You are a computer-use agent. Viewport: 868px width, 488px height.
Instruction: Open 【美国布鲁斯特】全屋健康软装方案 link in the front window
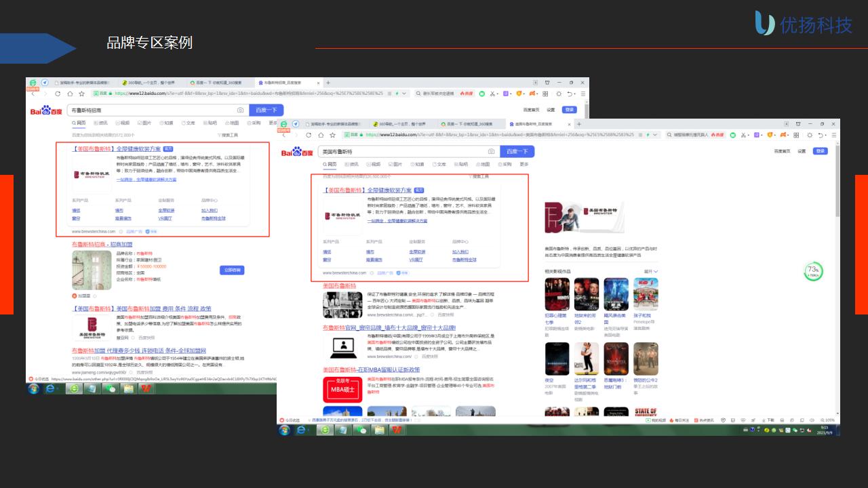[x=368, y=190]
